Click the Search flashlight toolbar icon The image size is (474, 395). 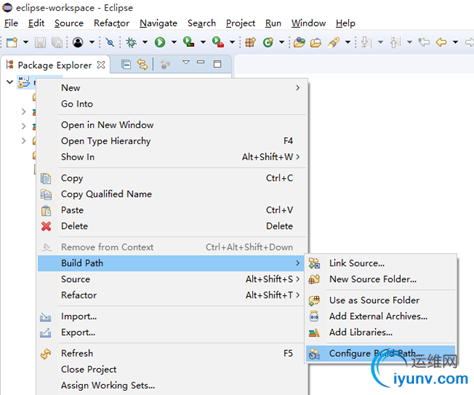coord(333,42)
